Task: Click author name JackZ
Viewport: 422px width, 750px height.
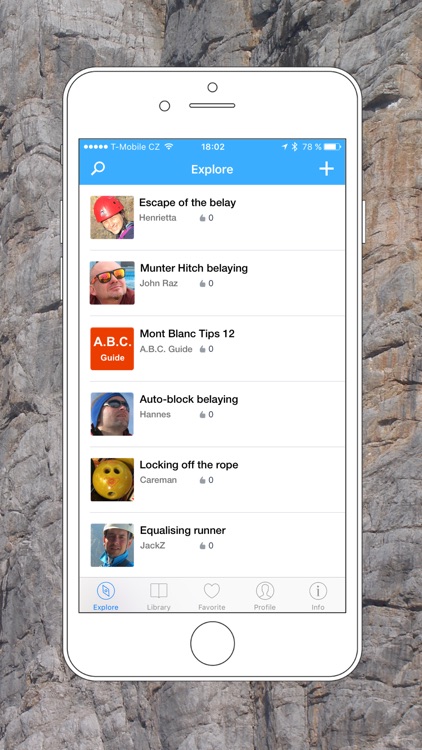Action: (x=152, y=545)
